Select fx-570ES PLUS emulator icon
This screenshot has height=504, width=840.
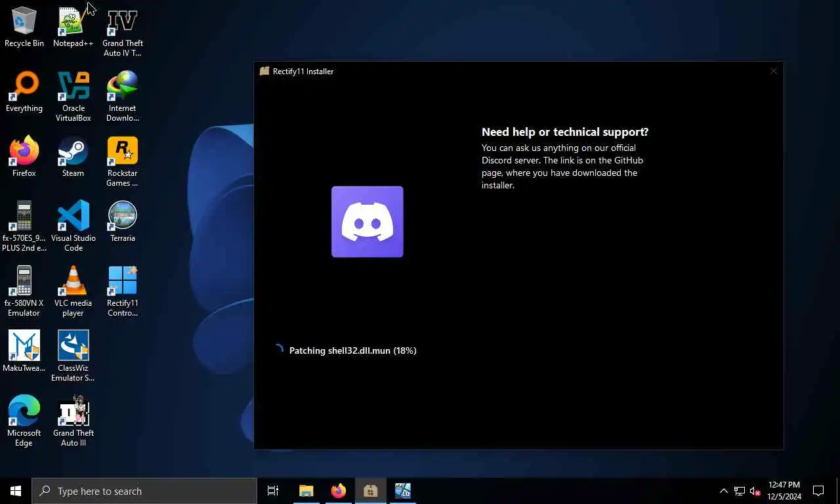click(x=24, y=227)
